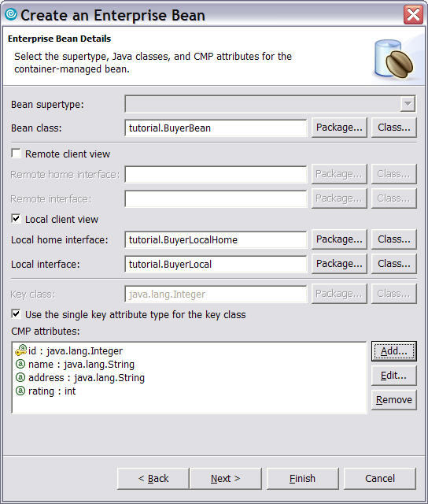Focus the Local interface text field
This screenshot has width=428, height=504.
216,265
